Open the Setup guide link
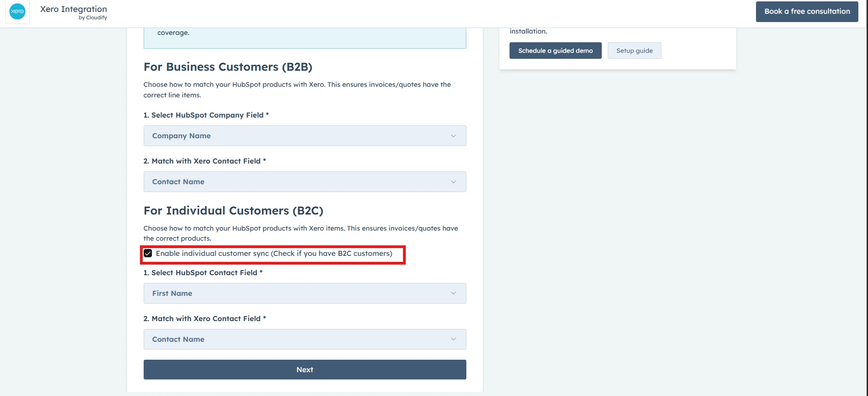The height and width of the screenshot is (396, 868). (634, 51)
